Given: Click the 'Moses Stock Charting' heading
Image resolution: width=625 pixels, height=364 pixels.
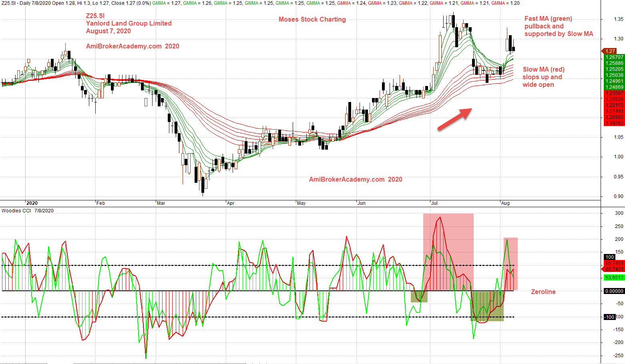Looking at the screenshot, I should coord(312,19).
